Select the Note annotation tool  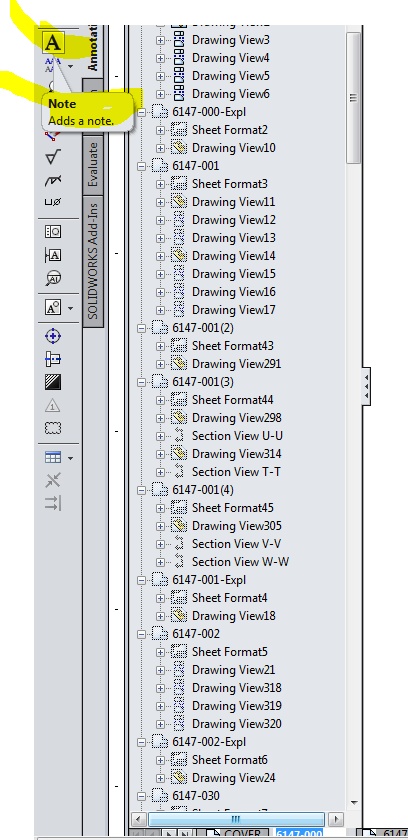pos(53,43)
